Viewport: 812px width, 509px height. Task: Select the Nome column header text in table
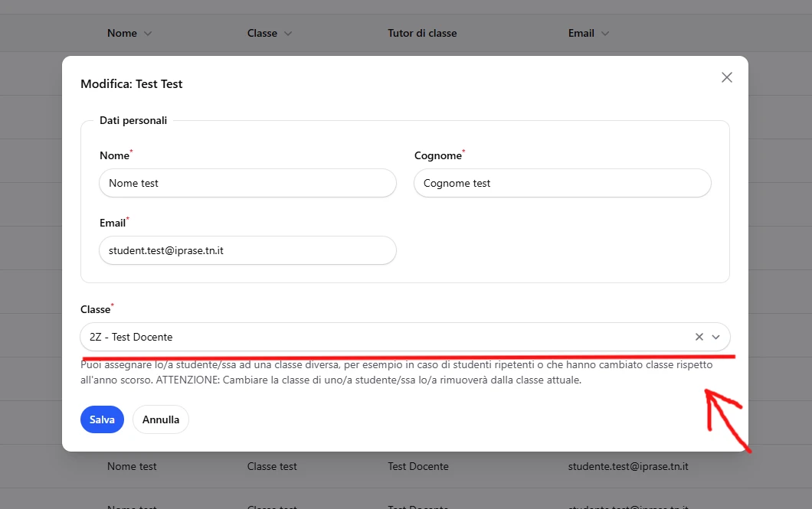pos(122,34)
